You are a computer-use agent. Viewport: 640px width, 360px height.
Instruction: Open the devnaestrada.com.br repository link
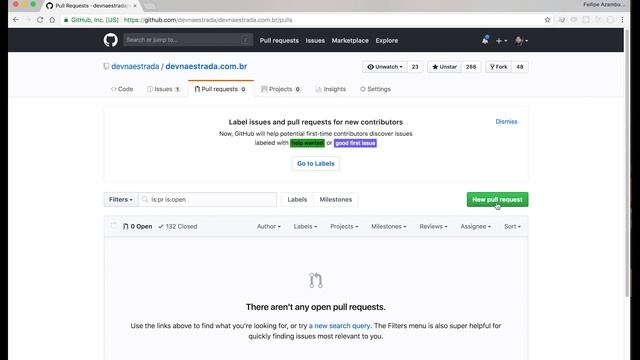point(206,67)
